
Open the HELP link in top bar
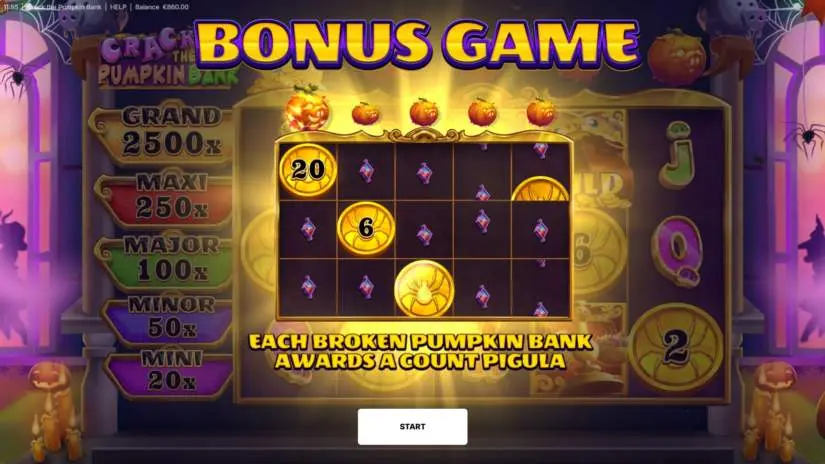[117, 7]
